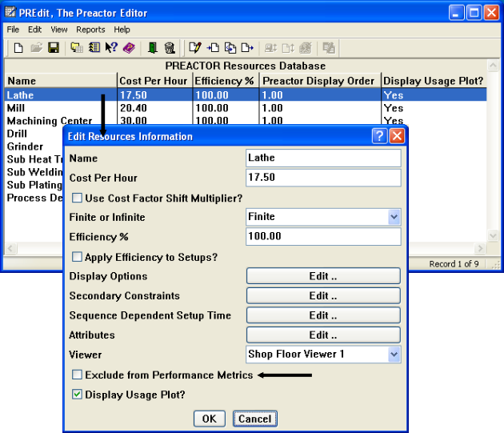Click the insert record arrow-page icon

[213, 48]
